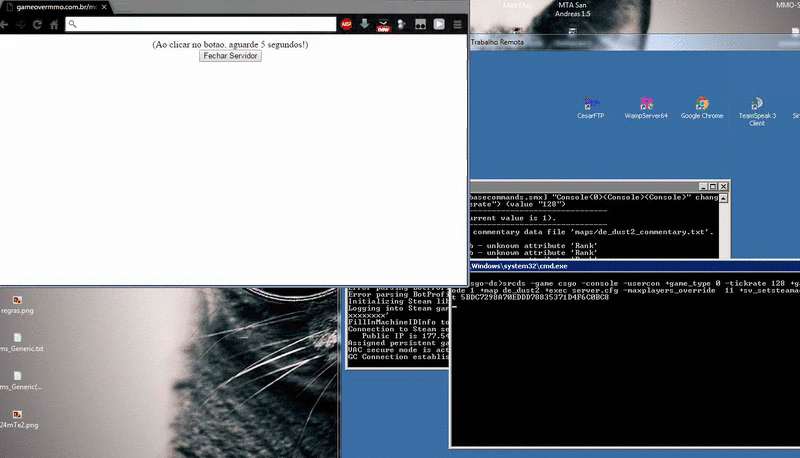Click the srcds -game csgo command line

(634, 283)
